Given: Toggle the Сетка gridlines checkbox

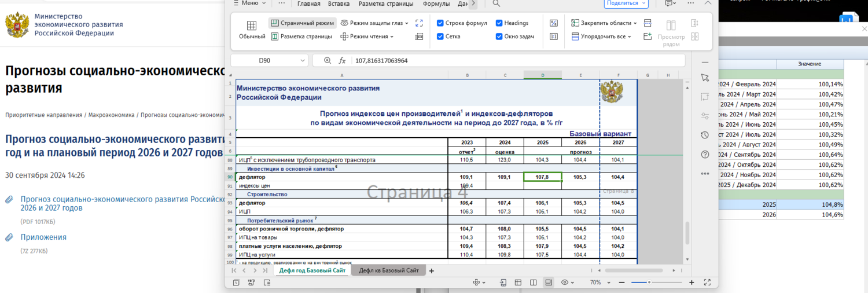Looking at the screenshot, I should (x=440, y=36).
